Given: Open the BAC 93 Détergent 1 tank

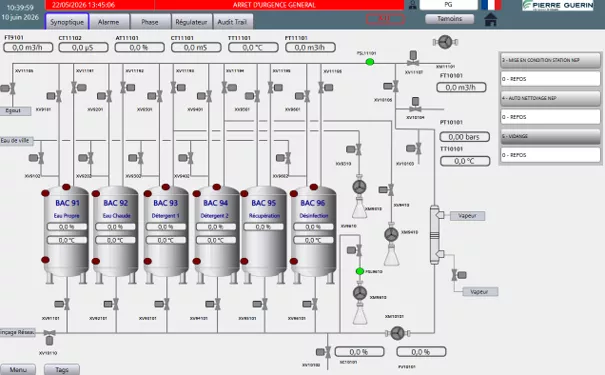Looking at the screenshot, I should (x=166, y=235).
